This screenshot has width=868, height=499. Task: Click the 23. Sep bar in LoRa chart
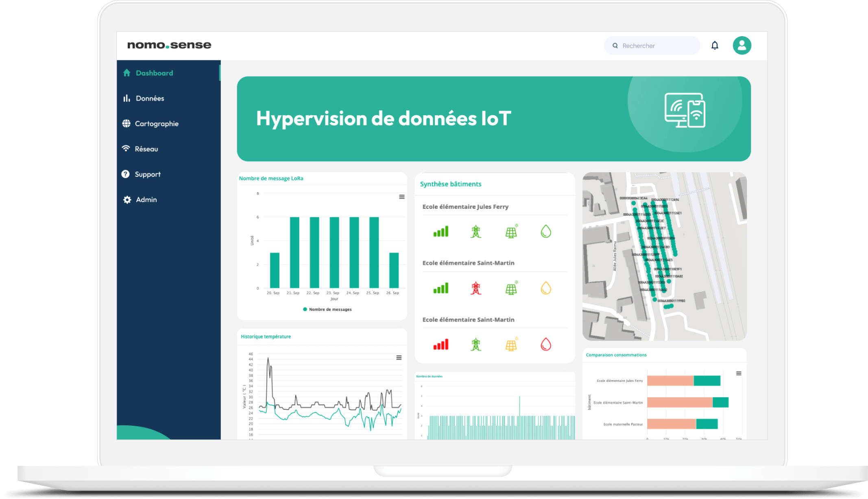coord(334,252)
